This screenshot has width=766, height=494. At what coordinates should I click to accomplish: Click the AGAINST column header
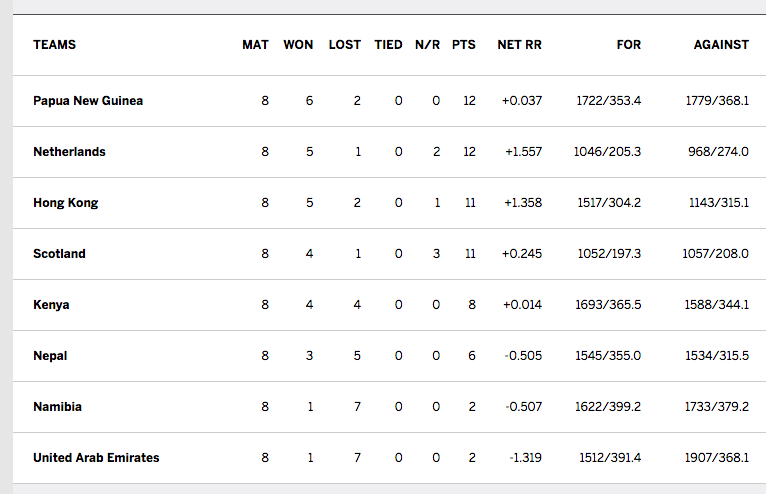(721, 45)
